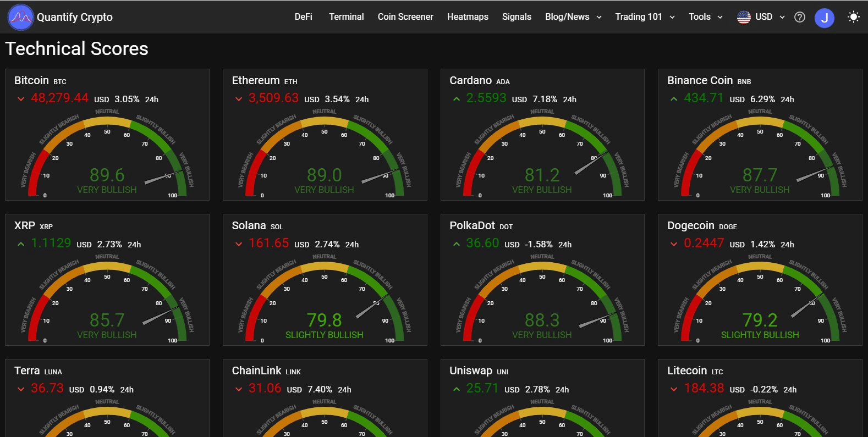Viewport: 868px width, 437px height.
Task: Click the Litecoin price down arrow icon
Action: (674, 389)
